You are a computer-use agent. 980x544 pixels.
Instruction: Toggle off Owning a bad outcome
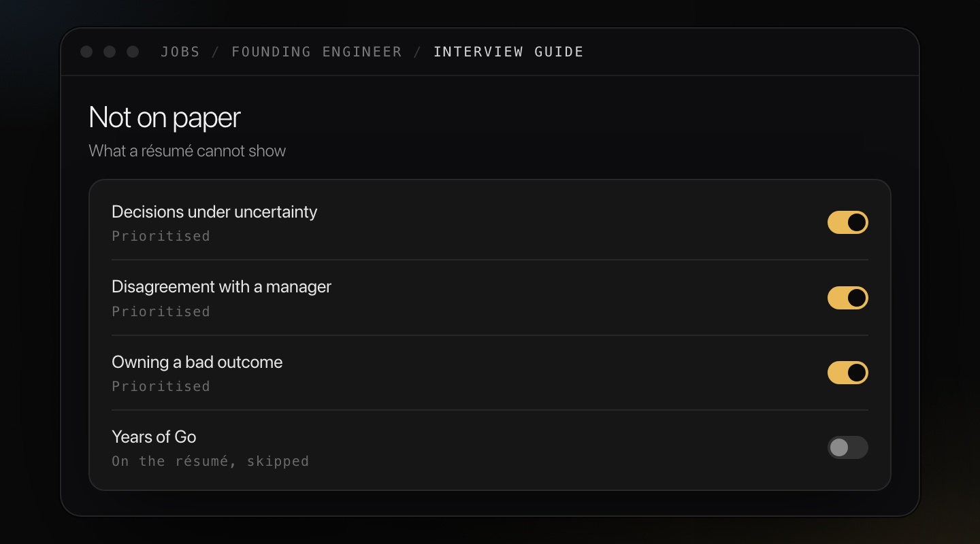tap(847, 373)
